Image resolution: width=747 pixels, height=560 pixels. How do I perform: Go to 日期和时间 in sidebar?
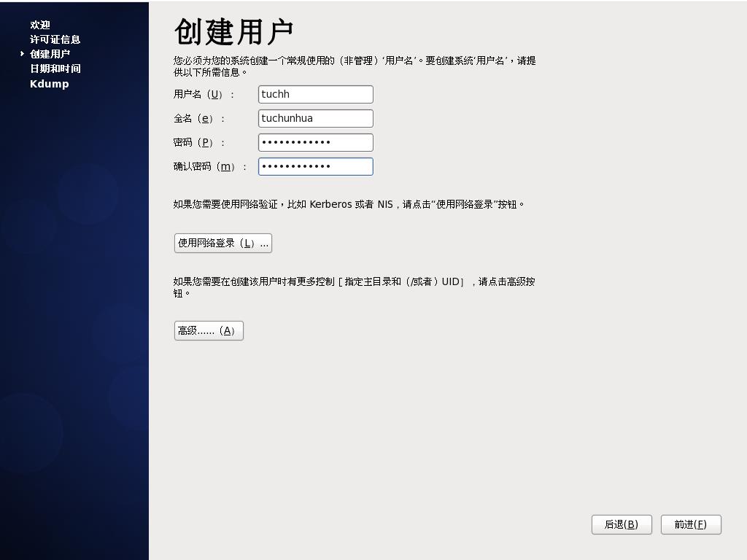(55, 69)
